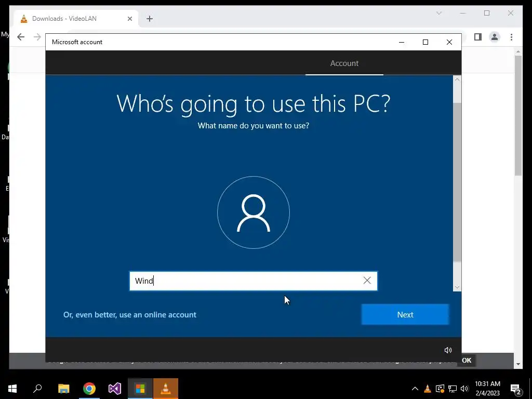
Task: Expand Chrome tab search chevron
Action: pyautogui.click(x=438, y=13)
